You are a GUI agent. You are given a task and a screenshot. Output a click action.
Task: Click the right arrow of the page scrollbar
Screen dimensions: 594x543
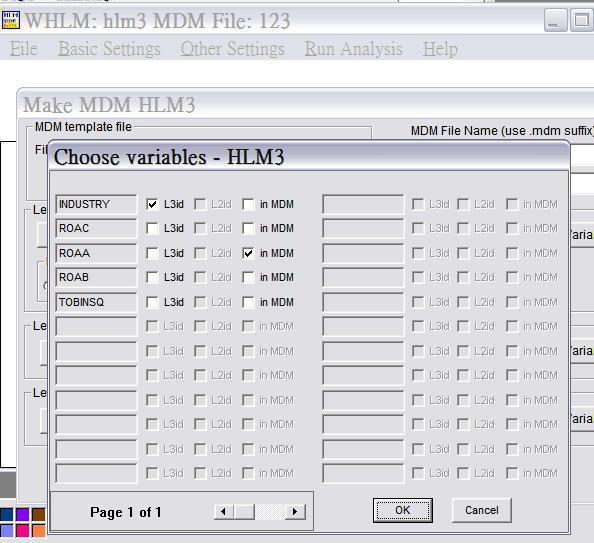[x=295, y=512]
